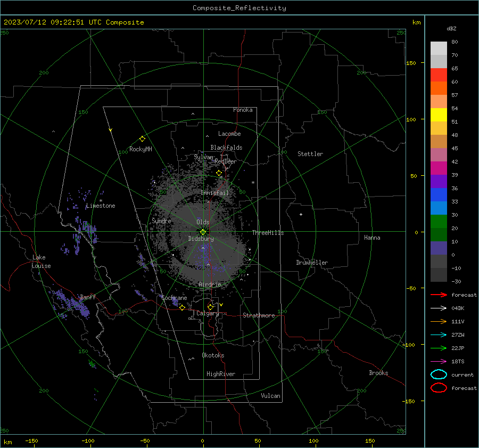Viewport: 479px width, 448px height.
Task: Click the magenta swatch in dBZ scale
Action: point(439,168)
